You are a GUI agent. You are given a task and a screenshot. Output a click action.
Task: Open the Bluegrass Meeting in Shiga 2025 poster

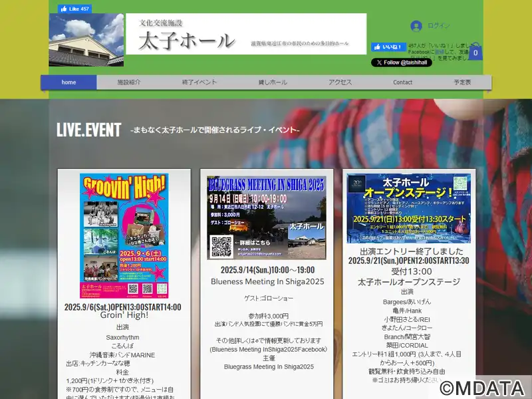pyautogui.click(x=267, y=217)
